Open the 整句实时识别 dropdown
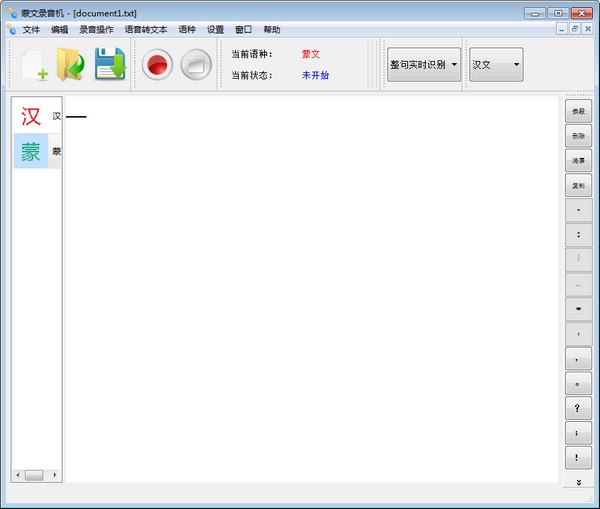The image size is (600, 509). 424,65
